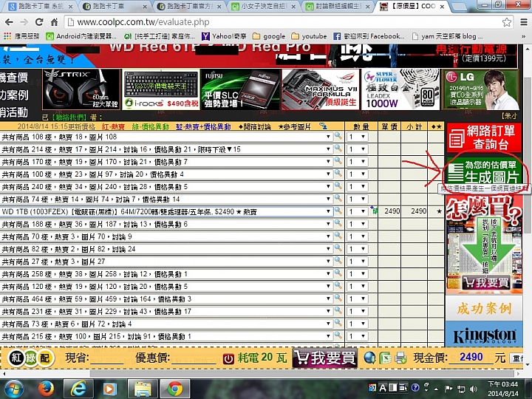This screenshot has width=532, height=399.
Task: Click the magnifier beside the 108-item row
Action: tap(338, 136)
